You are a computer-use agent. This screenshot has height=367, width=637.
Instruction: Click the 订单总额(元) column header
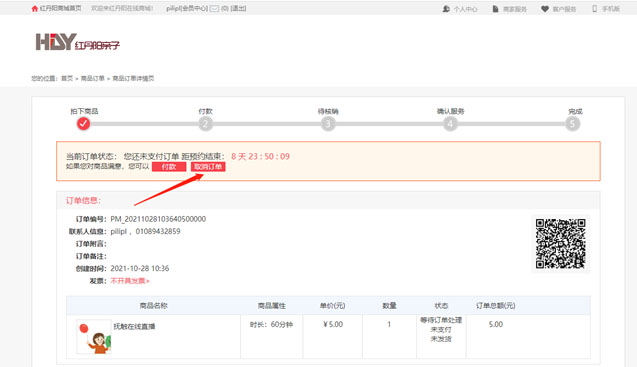(496, 306)
